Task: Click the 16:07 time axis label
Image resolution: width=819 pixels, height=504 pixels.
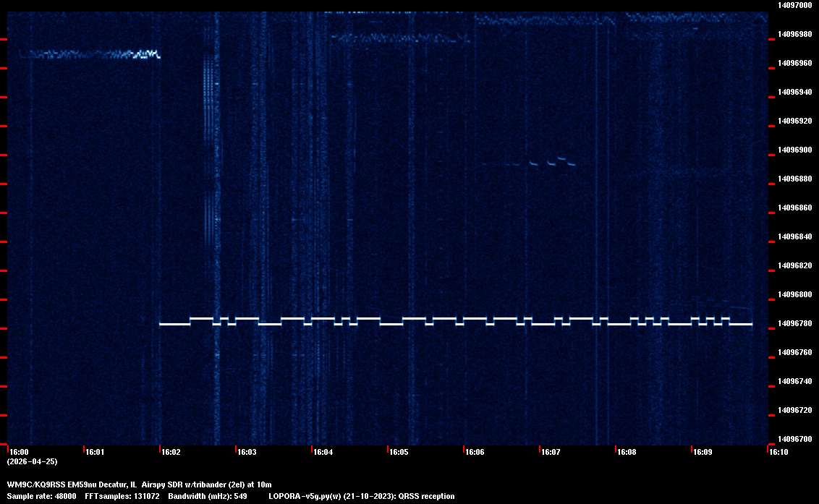Action: pyautogui.click(x=551, y=453)
